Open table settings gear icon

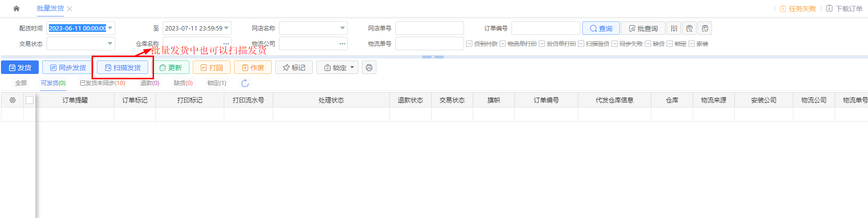[13, 100]
